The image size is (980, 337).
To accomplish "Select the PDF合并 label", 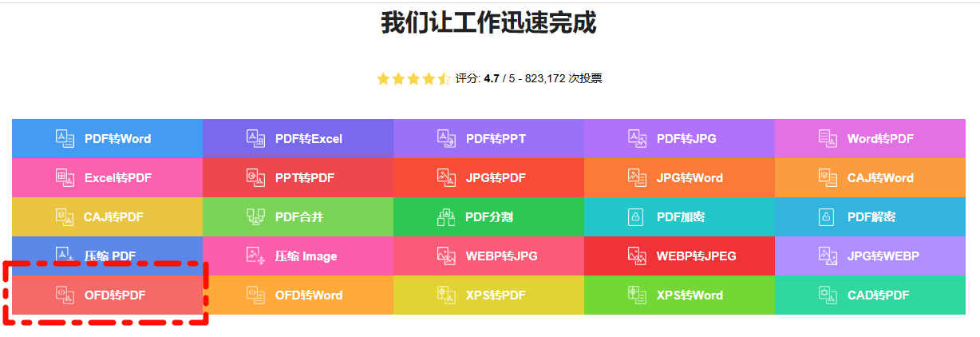I will tap(299, 216).
